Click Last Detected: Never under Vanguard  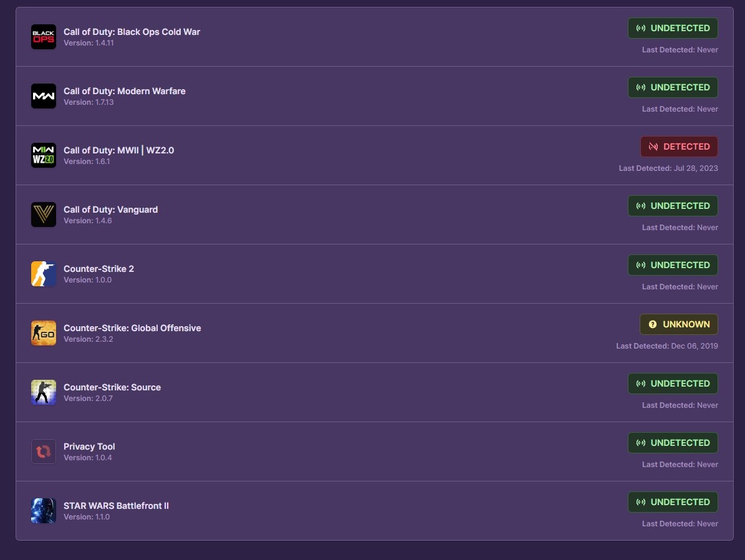tap(680, 228)
